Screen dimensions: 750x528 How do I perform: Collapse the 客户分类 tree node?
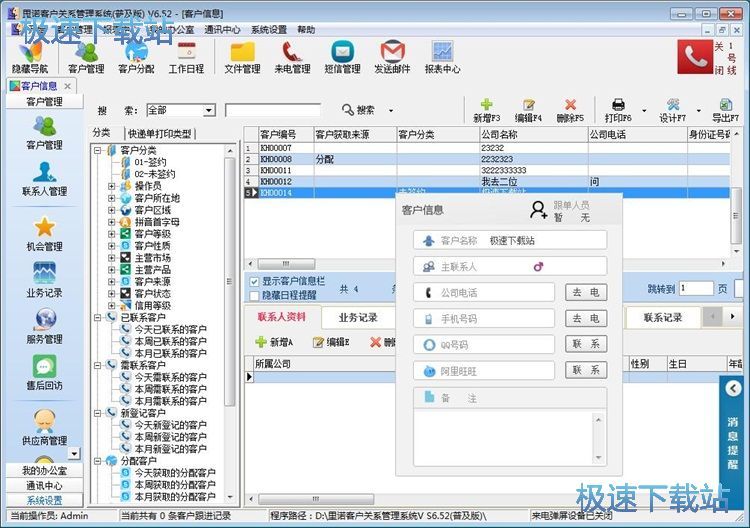pos(98,150)
